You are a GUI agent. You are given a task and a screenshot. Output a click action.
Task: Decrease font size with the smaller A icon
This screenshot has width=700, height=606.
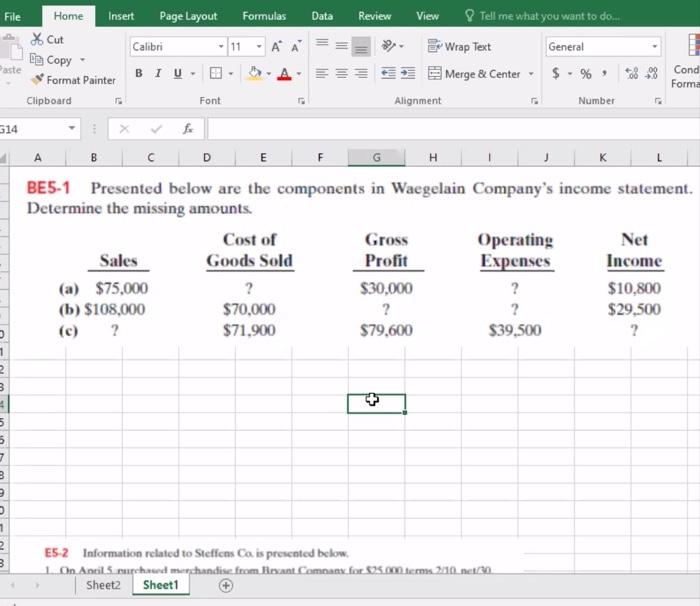pyautogui.click(x=296, y=46)
